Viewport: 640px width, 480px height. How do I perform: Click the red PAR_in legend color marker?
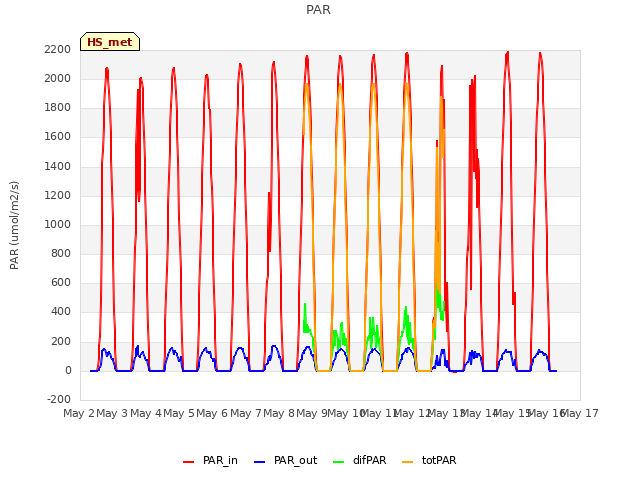pos(189,462)
